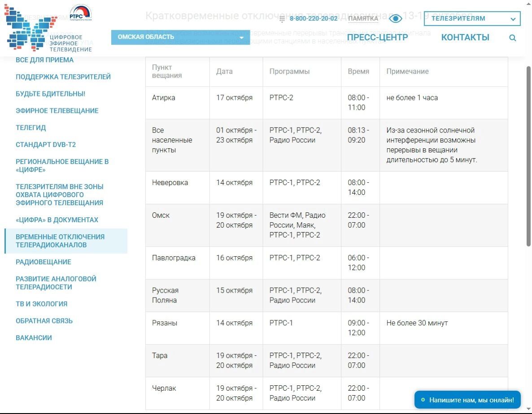This screenshot has height=414, width=532.
Task: Call the 8-800-220-20-02 phone link
Action: coord(313,19)
